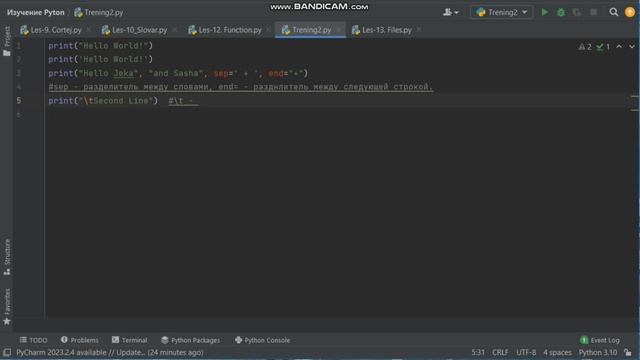
Task: Start debugging with the bug icon
Action: [561, 12]
